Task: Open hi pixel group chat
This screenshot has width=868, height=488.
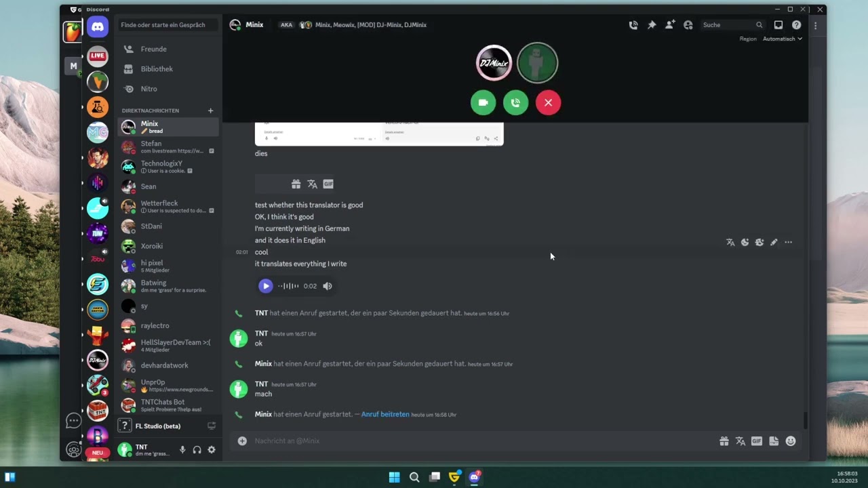Action: point(168,266)
